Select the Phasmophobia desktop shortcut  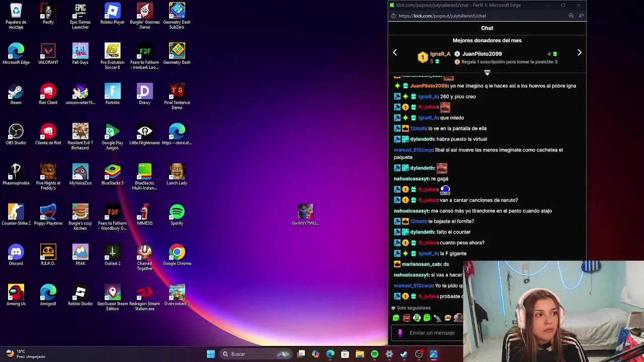tap(16, 174)
